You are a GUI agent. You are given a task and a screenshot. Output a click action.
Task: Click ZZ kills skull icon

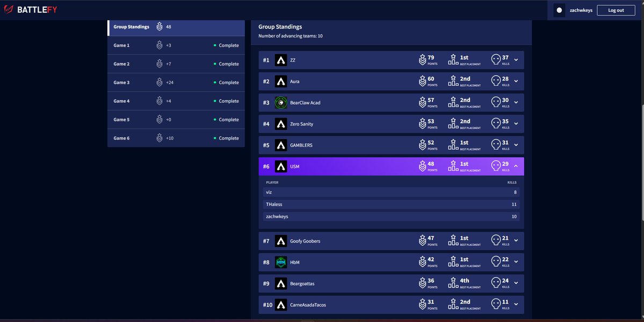coord(496,60)
